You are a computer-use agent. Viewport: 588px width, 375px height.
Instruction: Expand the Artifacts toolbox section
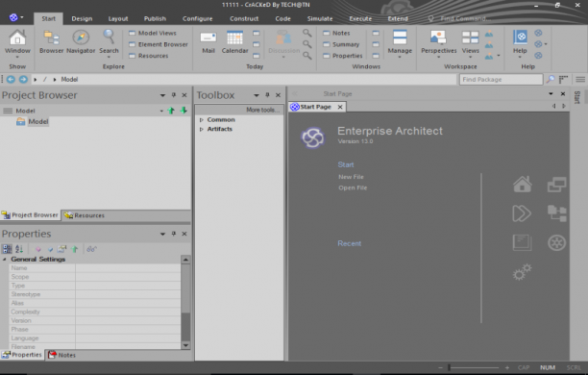pos(202,129)
